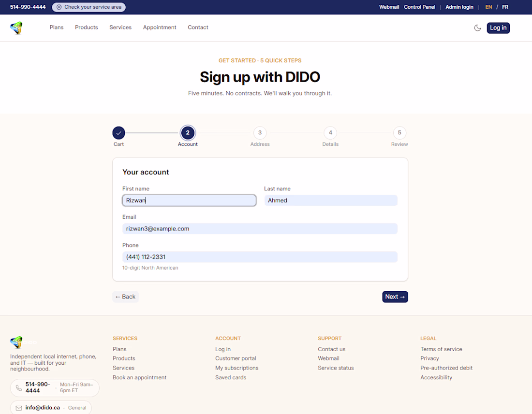
Task: Click the completed Cart step checkmark
Action: click(x=119, y=133)
